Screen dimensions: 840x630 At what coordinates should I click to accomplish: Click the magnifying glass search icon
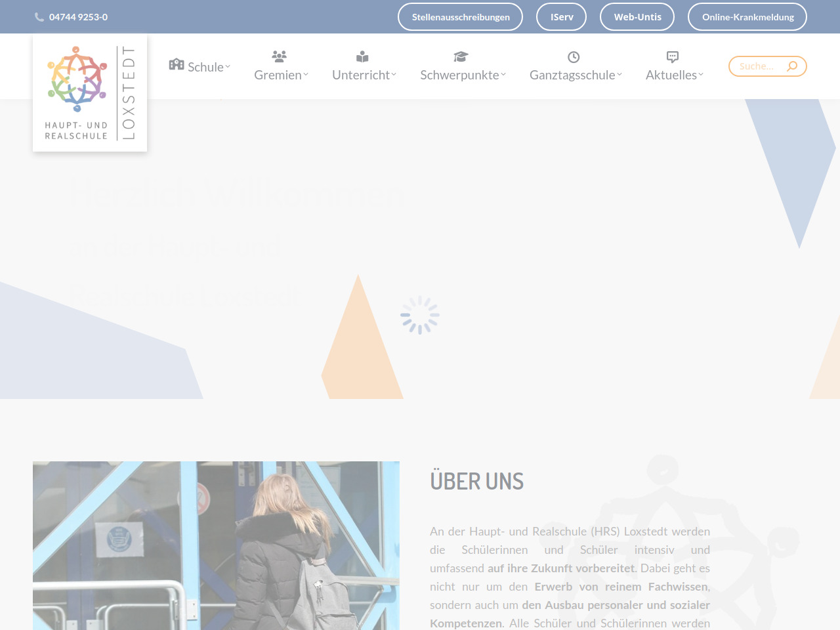(x=792, y=66)
